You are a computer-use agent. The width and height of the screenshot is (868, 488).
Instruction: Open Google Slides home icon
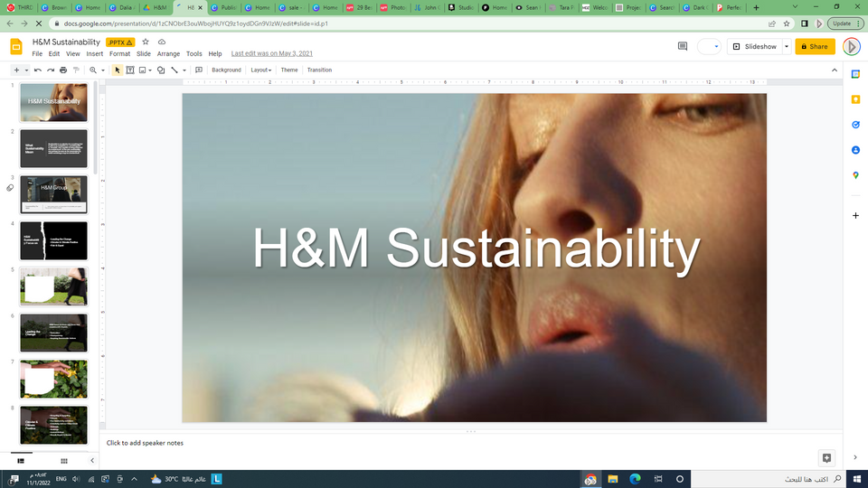[16, 46]
